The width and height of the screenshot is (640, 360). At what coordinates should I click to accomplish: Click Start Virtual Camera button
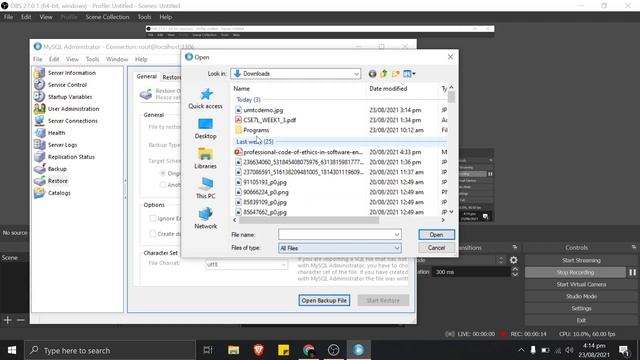click(581, 284)
